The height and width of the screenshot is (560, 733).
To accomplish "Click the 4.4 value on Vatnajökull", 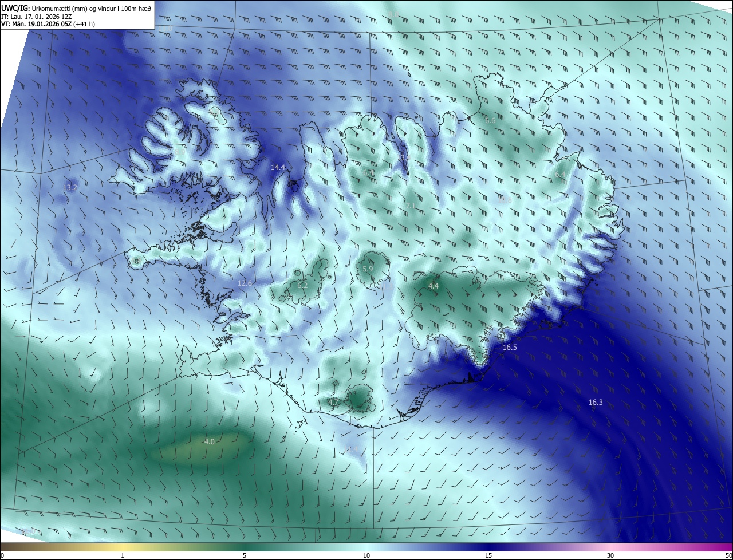I will (434, 286).
